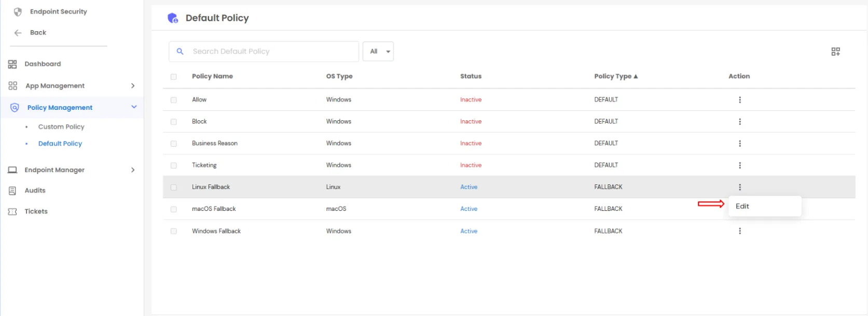Open the All filter dropdown
Image resolution: width=868 pixels, height=316 pixels.
click(378, 51)
